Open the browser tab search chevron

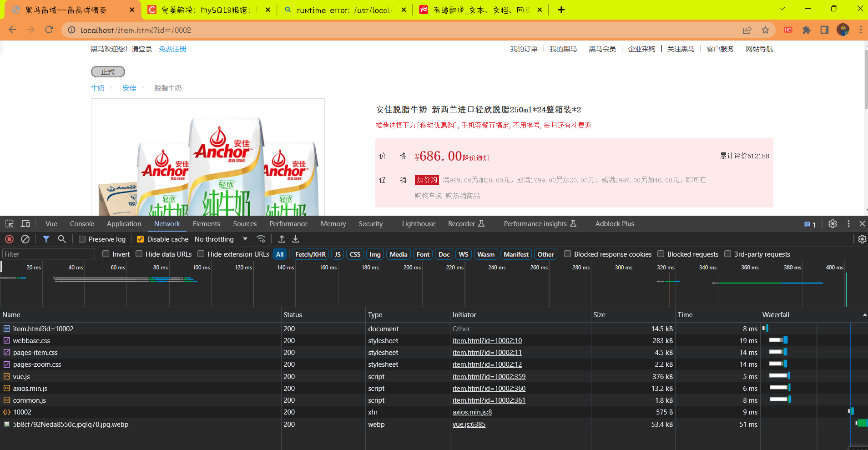point(782,9)
